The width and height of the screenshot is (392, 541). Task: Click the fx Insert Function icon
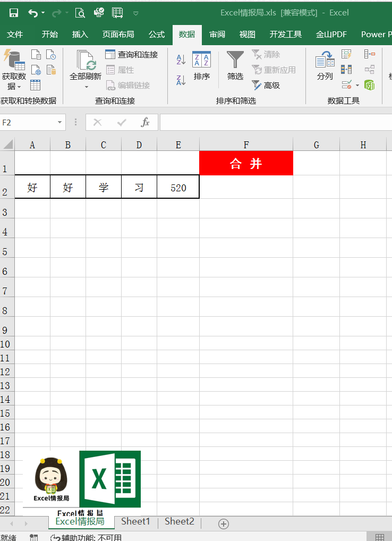145,122
